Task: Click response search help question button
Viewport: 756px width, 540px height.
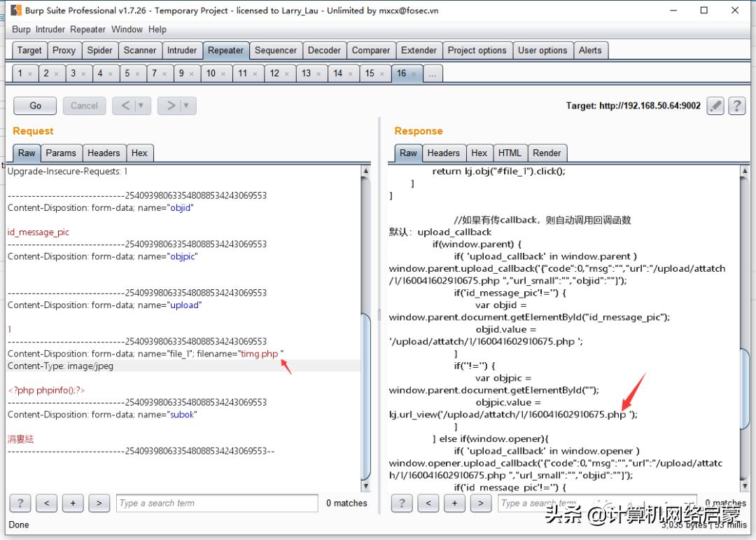Action: click(402, 504)
